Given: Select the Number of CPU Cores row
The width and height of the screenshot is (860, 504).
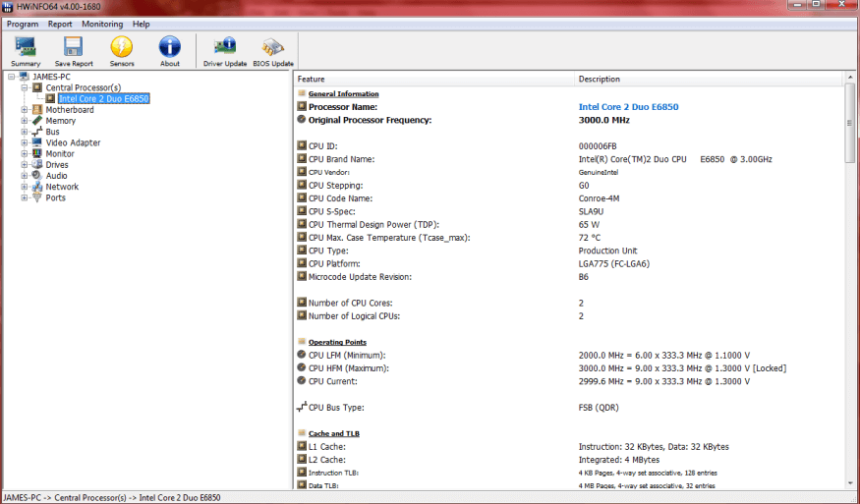Looking at the screenshot, I should pos(569,303).
